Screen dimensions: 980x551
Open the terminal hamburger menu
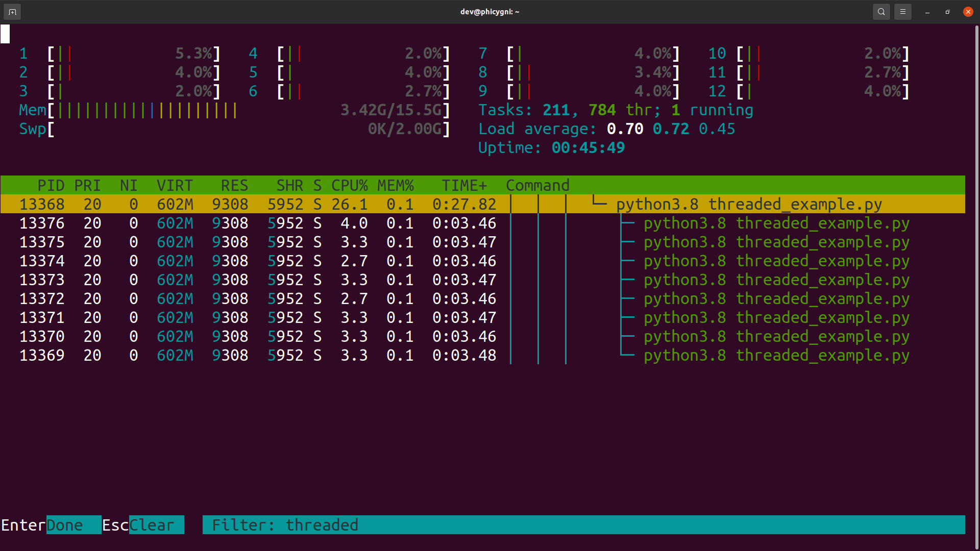[x=902, y=11]
